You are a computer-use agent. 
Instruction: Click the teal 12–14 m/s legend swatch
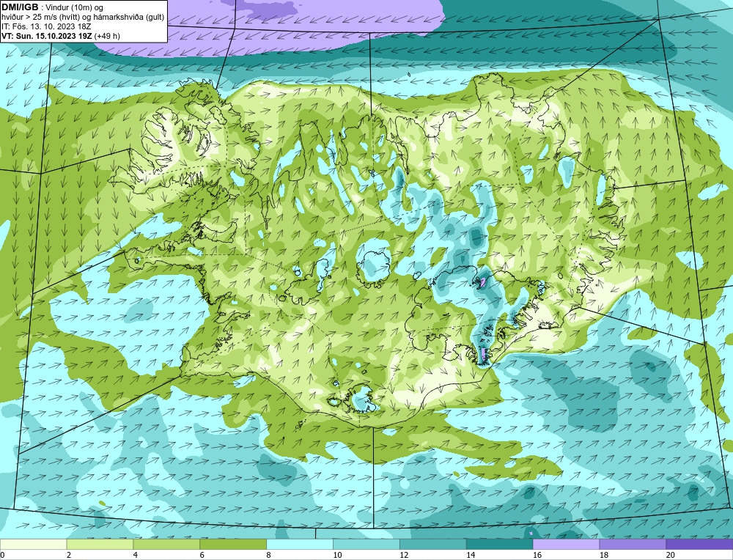click(433, 544)
